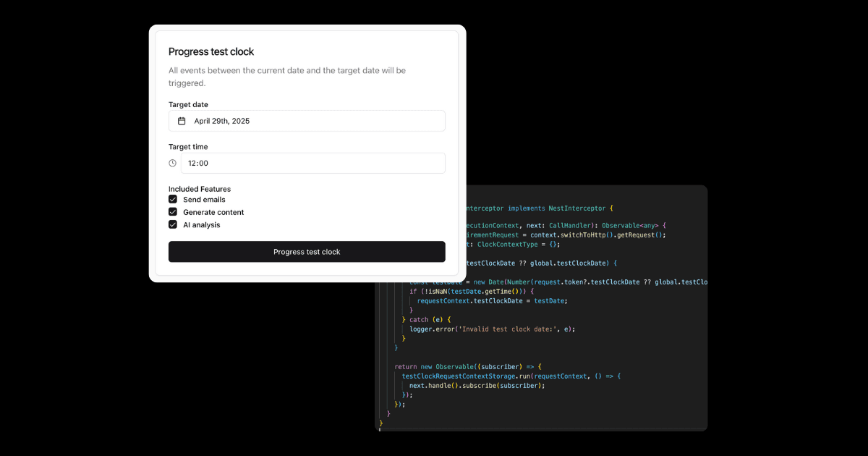Screen dimensions: 868x456
Task: Click the calendar icon in Target date field
Action: (x=182, y=121)
